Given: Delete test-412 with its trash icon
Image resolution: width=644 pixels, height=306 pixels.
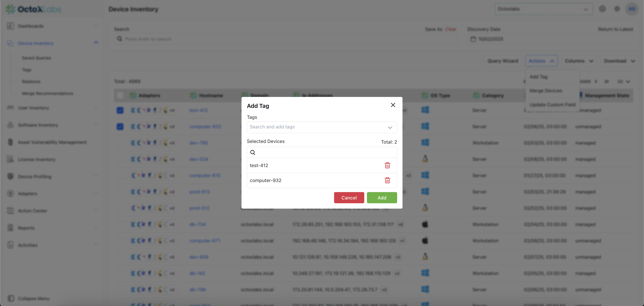Looking at the screenshot, I should [387, 165].
